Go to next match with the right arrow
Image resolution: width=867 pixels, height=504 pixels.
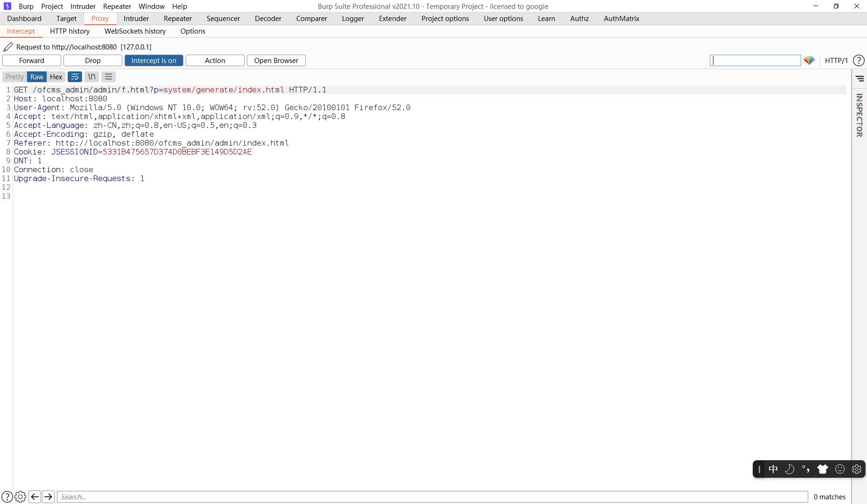click(x=48, y=497)
